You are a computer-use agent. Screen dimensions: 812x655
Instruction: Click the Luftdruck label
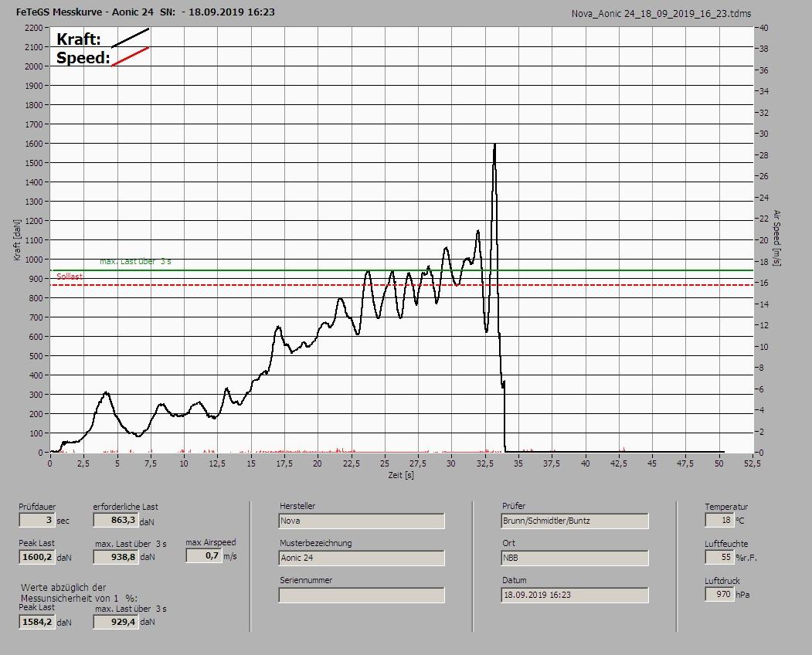point(722,581)
